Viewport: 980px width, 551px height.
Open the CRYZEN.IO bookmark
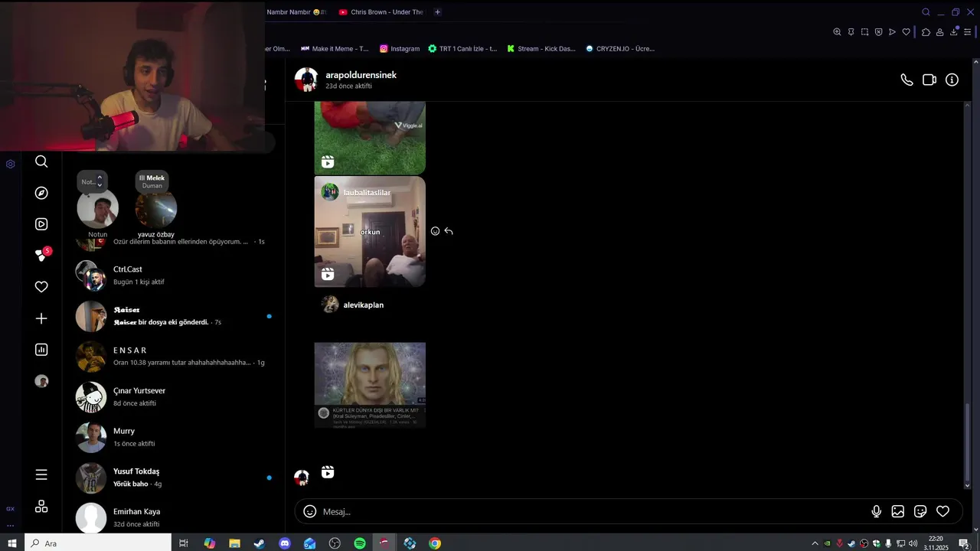620,48
